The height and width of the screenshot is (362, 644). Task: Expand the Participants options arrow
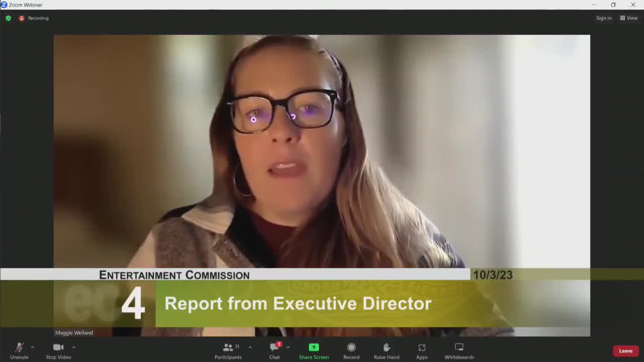[250, 347]
